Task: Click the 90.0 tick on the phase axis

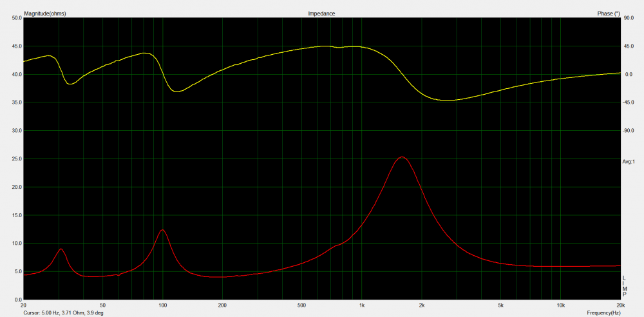Action: (x=629, y=18)
